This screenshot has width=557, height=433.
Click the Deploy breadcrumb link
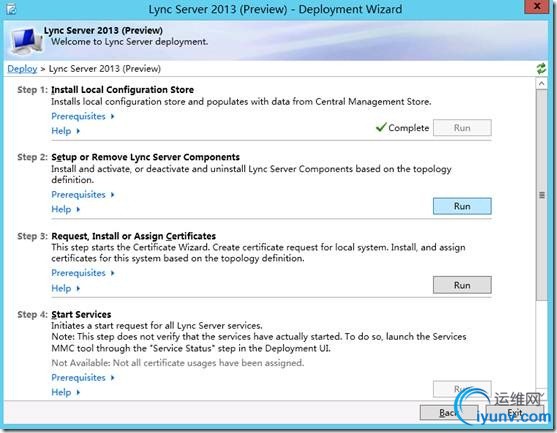pyautogui.click(x=22, y=69)
